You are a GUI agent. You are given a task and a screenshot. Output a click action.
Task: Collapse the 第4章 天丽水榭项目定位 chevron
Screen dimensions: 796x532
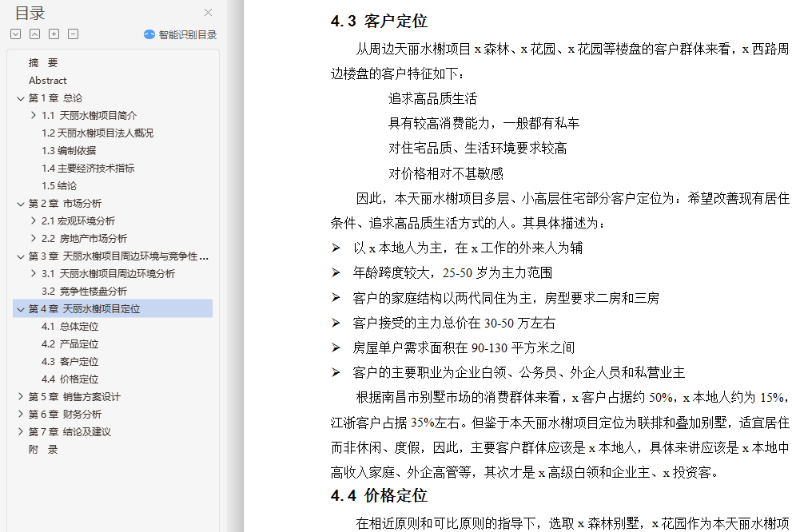coord(20,309)
